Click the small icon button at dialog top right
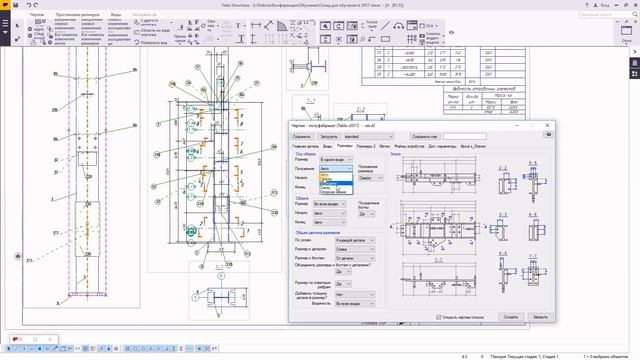The image size is (640, 360). [x=548, y=134]
